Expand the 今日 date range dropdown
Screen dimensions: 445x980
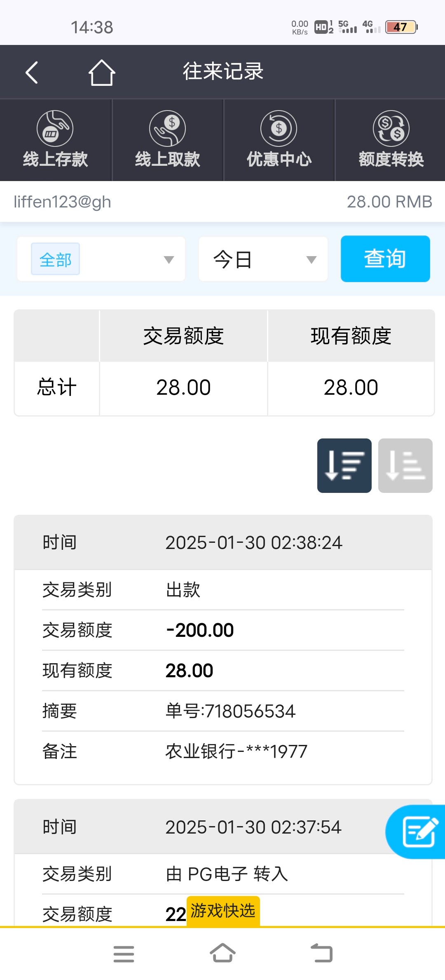(263, 259)
